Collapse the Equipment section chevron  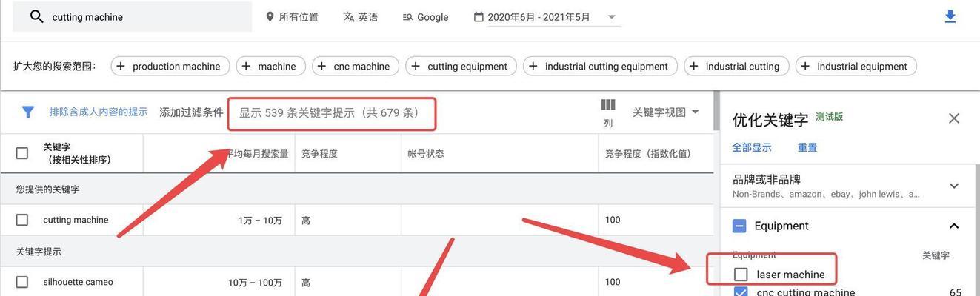pyautogui.click(x=954, y=226)
